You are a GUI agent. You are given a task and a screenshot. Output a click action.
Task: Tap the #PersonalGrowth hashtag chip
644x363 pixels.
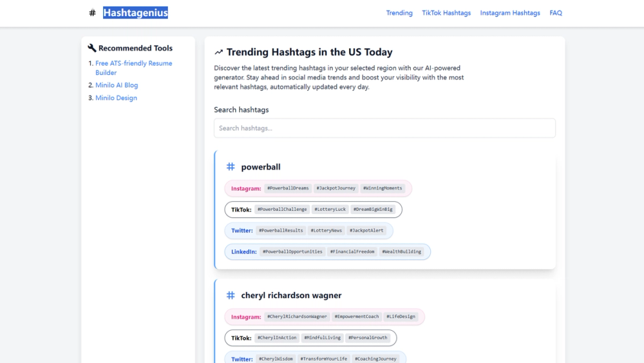point(368,337)
